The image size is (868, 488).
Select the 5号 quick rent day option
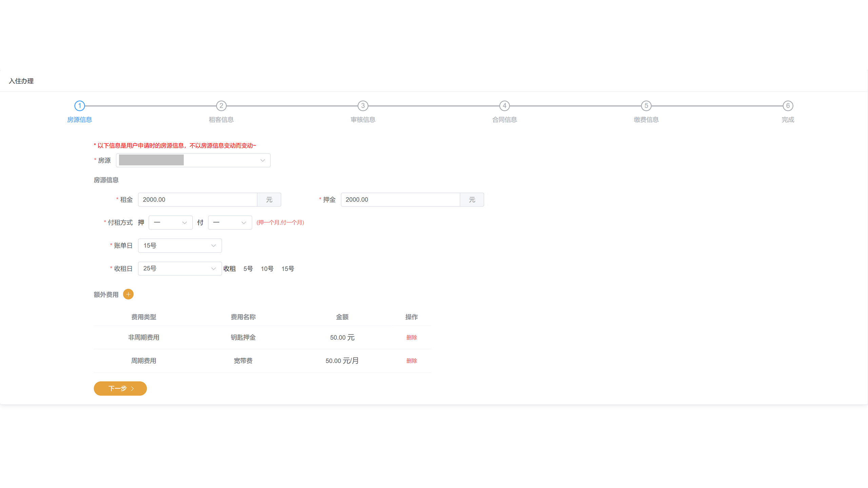(x=248, y=269)
